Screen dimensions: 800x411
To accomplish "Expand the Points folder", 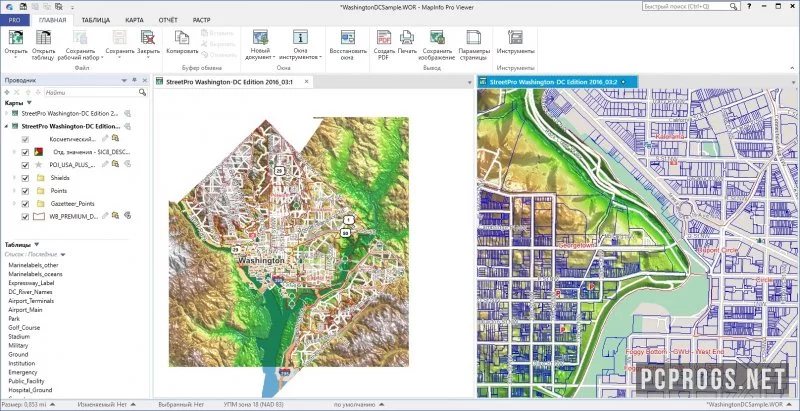I will pyautogui.click(x=15, y=191).
